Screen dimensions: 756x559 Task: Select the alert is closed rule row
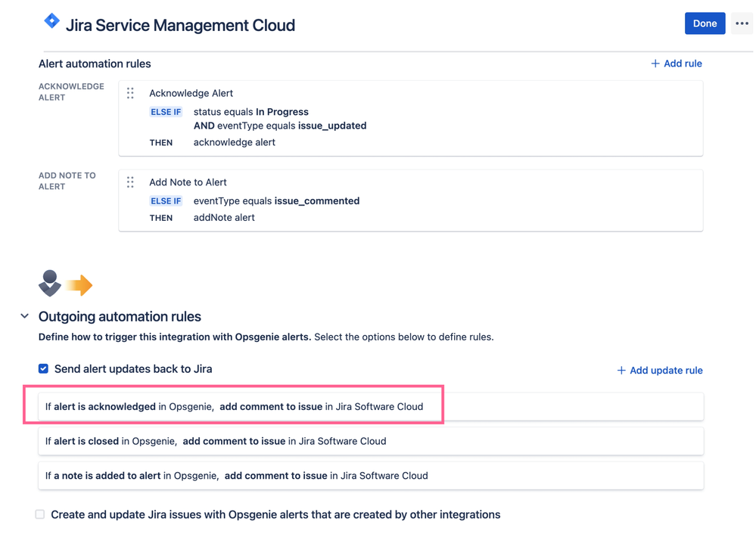[x=371, y=441]
